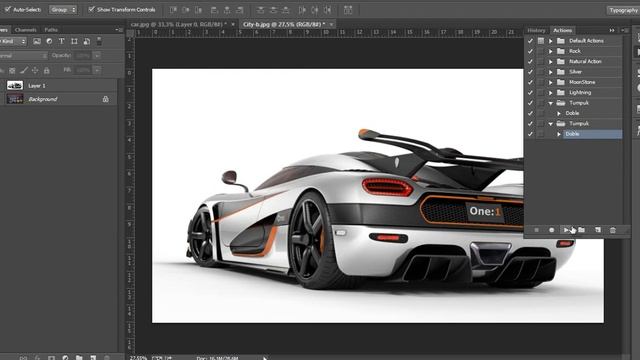Filter layers by pixel layers icon

pos(37,41)
